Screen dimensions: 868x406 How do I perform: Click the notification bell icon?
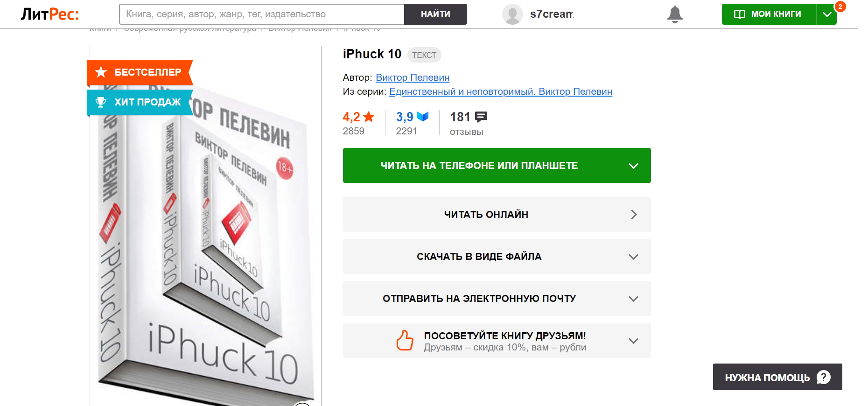[x=675, y=14]
